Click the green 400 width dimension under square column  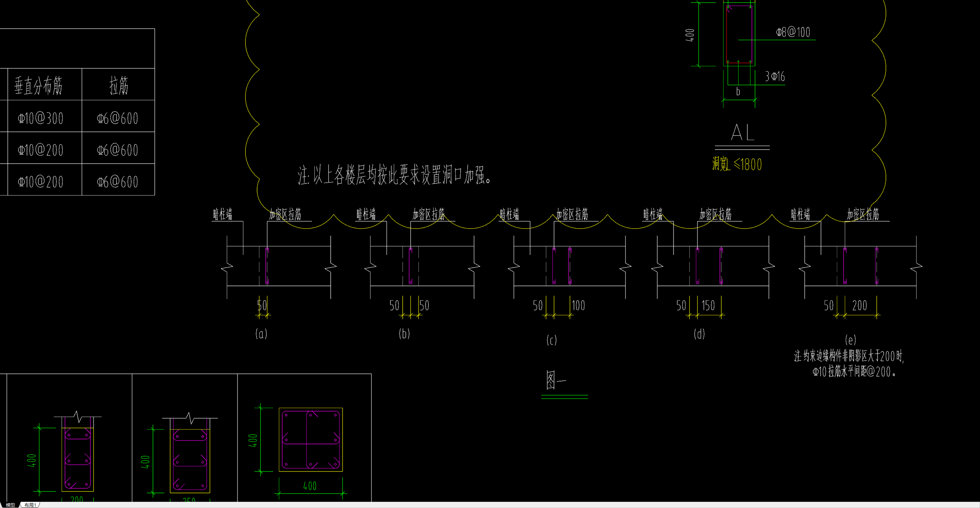click(310, 486)
